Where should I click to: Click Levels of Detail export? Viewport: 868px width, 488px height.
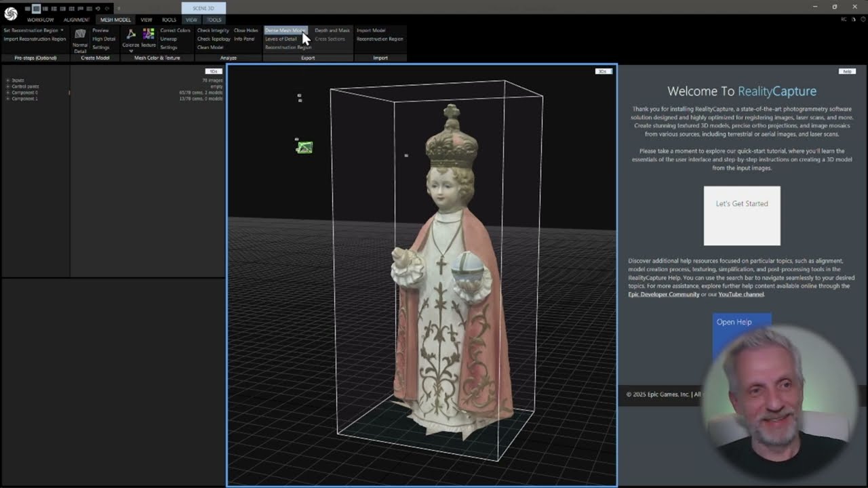pyautogui.click(x=281, y=39)
